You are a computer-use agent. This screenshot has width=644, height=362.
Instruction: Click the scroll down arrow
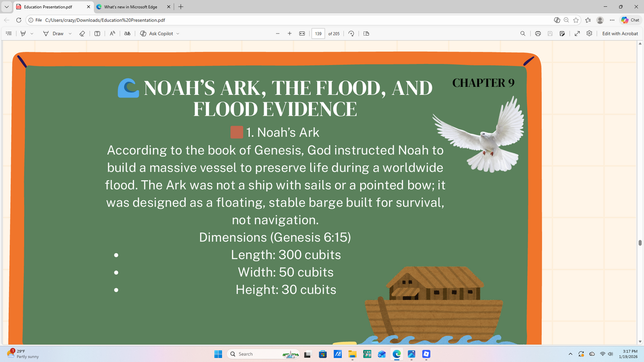click(x=640, y=342)
